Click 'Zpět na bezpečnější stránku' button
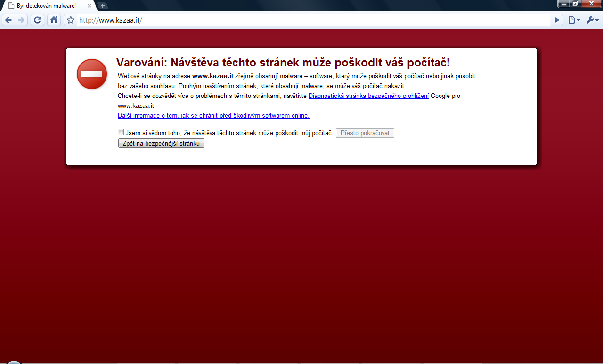The height and width of the screenshot is (364, 603). (161, 143)
